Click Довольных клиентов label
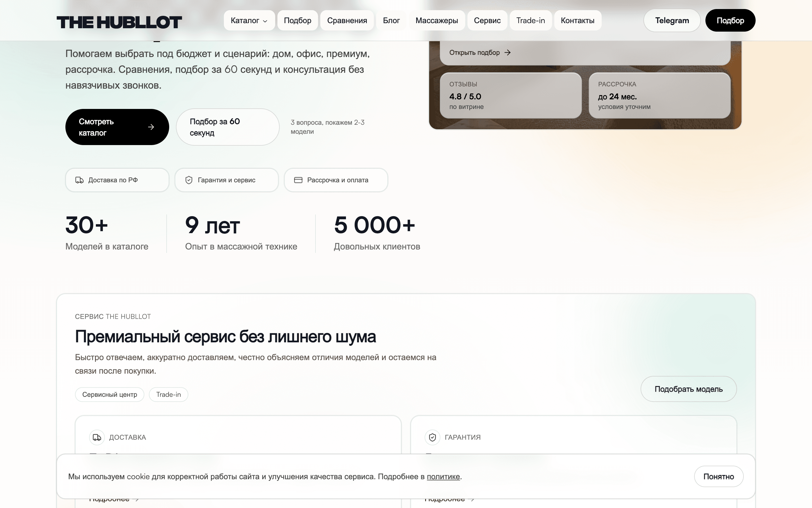Viewport: 812px width, 508px height. pyautogui.click(x=377, y=247)
